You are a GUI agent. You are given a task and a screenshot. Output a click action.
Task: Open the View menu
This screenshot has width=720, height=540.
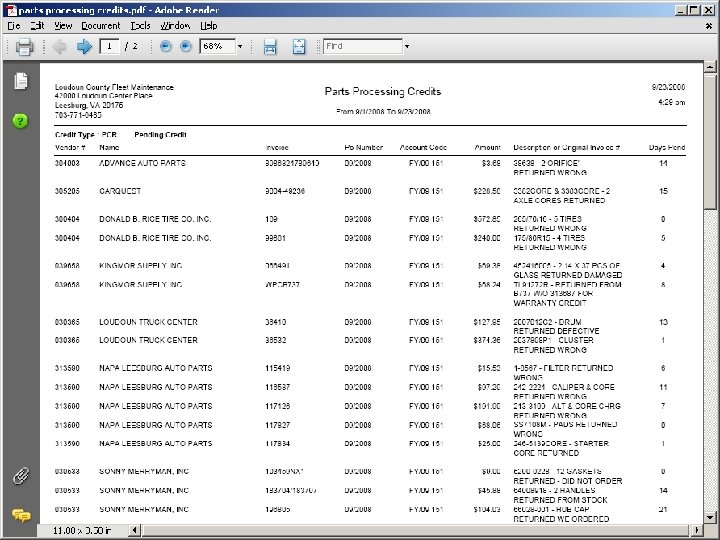63,26
